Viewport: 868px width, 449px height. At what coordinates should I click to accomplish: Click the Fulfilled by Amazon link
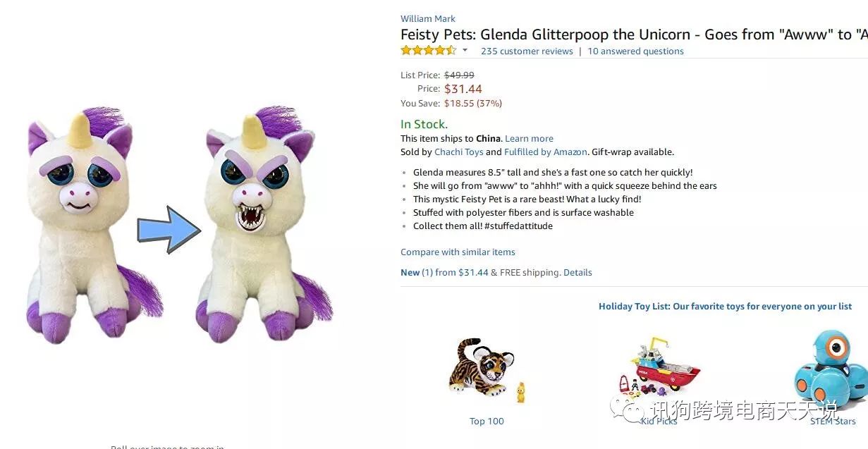(546, 152)
